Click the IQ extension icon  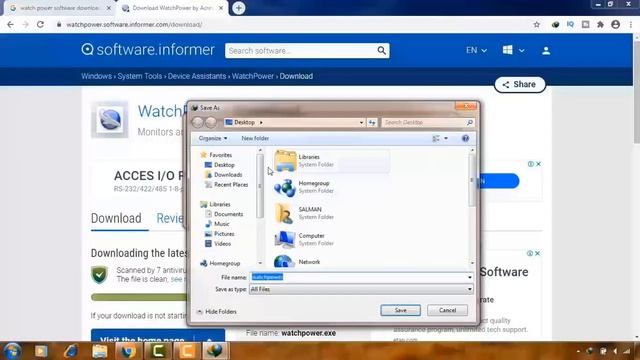[570, 24]
